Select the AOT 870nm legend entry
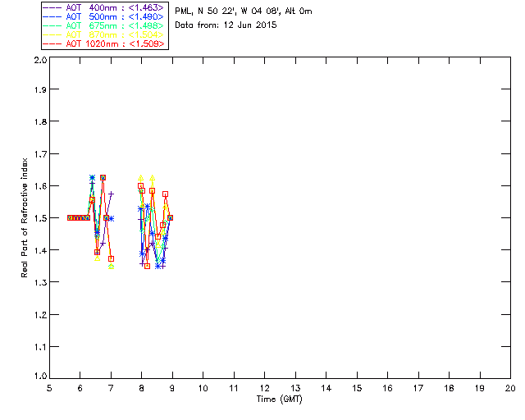Viewport: 525px width, 420px height. pos(103,34)
